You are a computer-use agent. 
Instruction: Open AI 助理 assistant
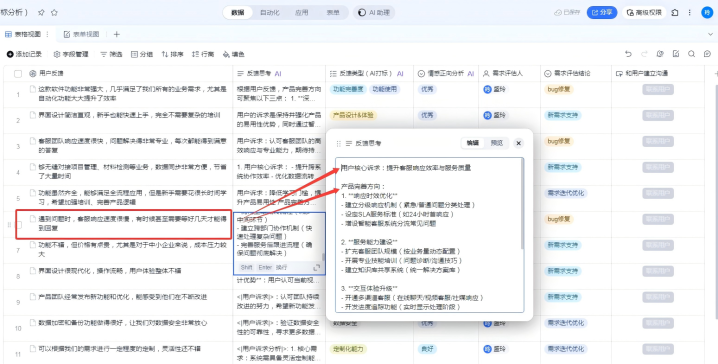point(374,12)
